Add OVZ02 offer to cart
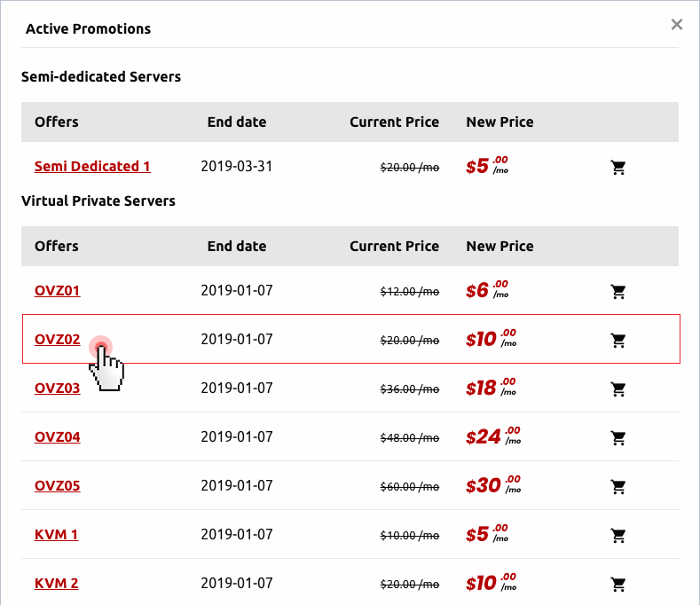 tap(618, 341)
